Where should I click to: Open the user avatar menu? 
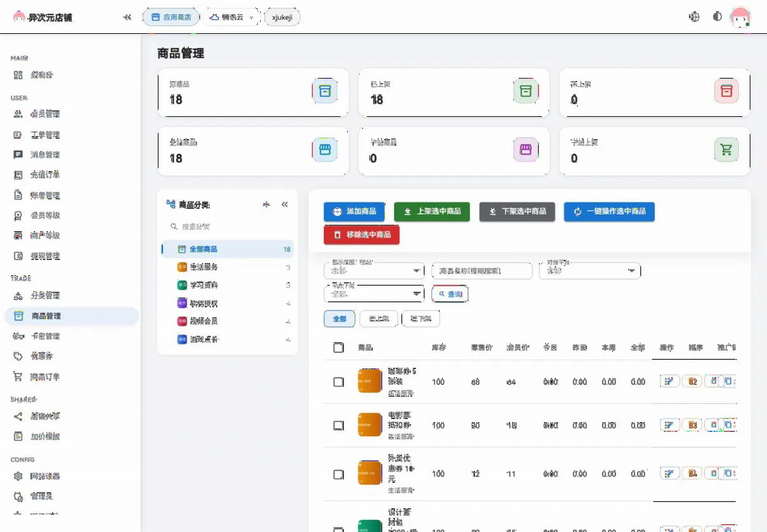pyautogui.click(x=740, y=17)
